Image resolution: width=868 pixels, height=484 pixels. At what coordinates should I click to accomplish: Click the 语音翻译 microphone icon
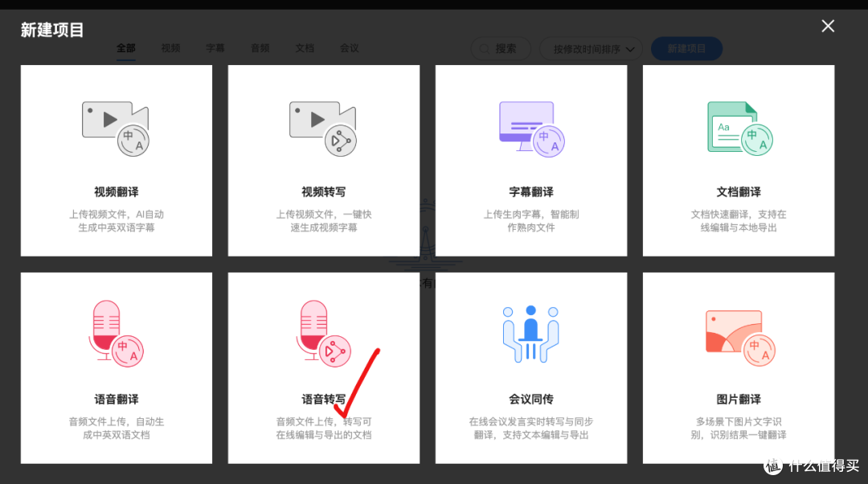pos(116,334)
